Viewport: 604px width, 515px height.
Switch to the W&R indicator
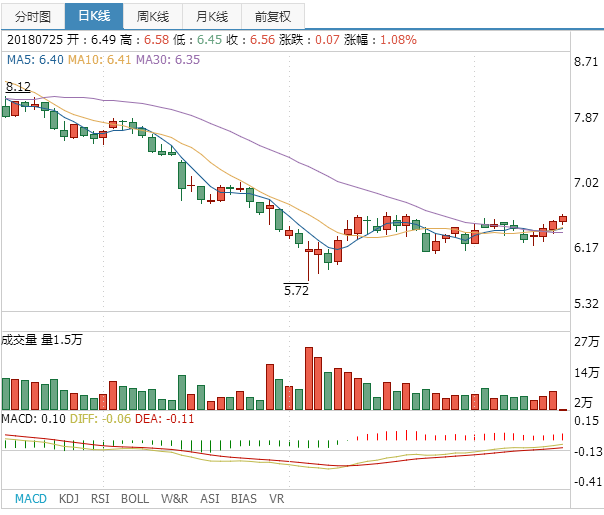174,499
